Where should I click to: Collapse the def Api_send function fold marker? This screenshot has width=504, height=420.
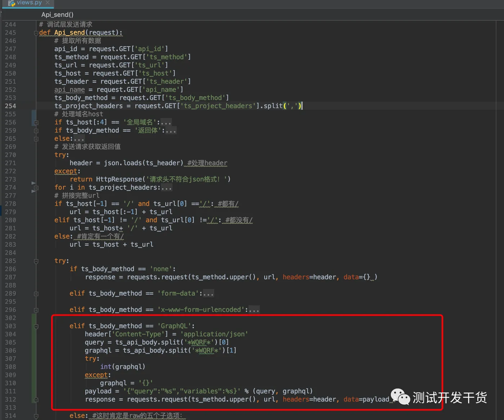click(x=36, y=33)
